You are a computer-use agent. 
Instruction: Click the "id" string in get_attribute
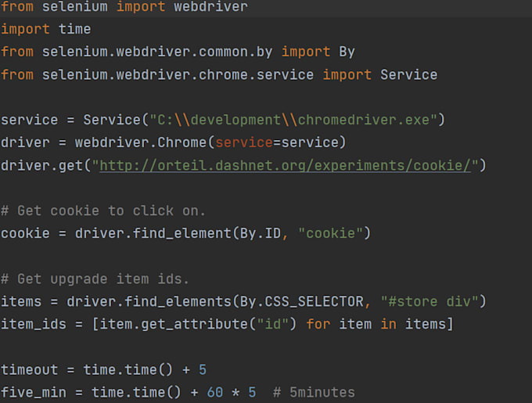[273, 324]
